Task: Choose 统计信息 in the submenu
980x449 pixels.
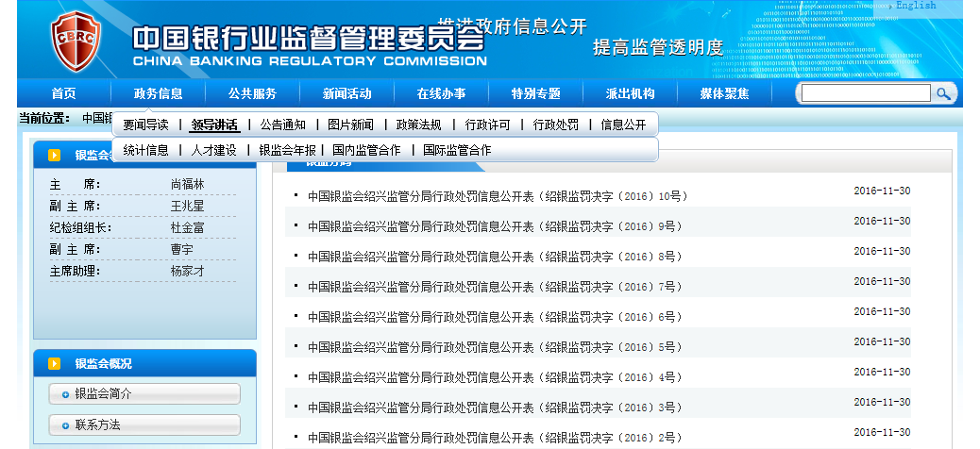Action: point(146,150)
